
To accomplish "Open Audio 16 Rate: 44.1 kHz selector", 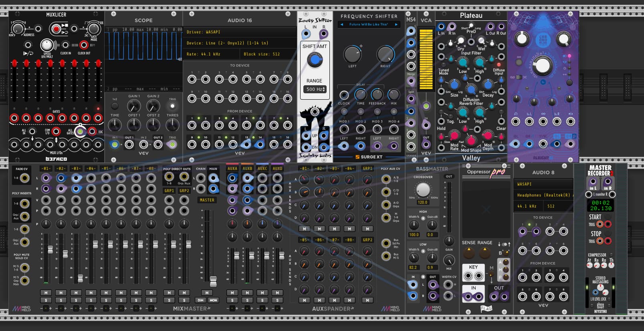I will 212,54.
